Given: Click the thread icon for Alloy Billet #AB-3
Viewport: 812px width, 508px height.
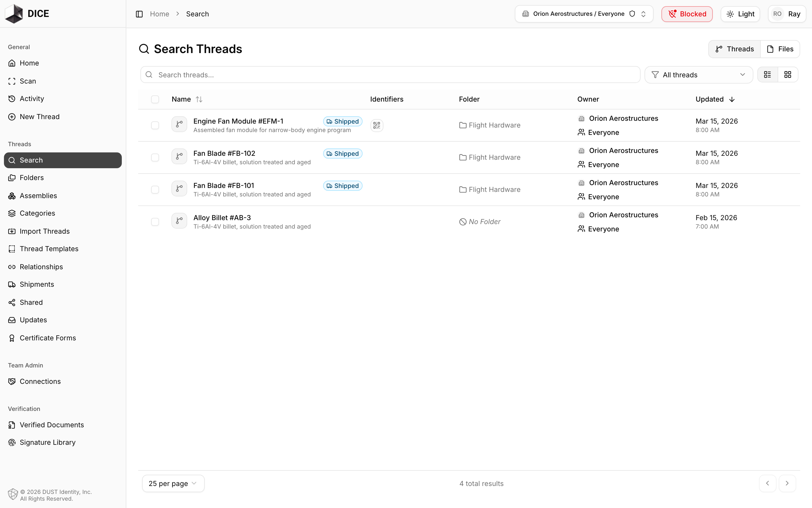Looking at the screenshot, I should [179, 221].
